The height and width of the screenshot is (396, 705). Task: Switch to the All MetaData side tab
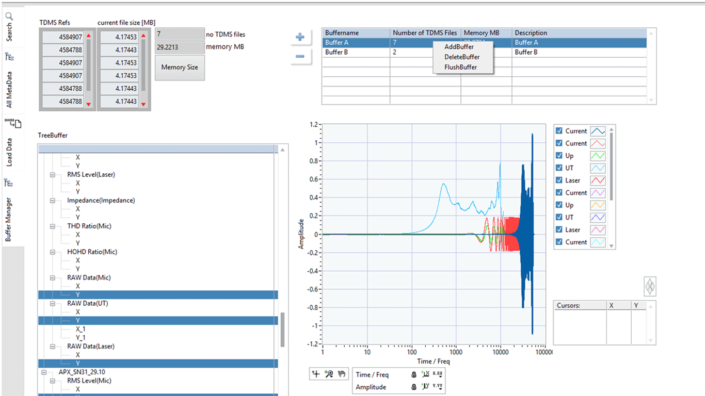[9, 90]
